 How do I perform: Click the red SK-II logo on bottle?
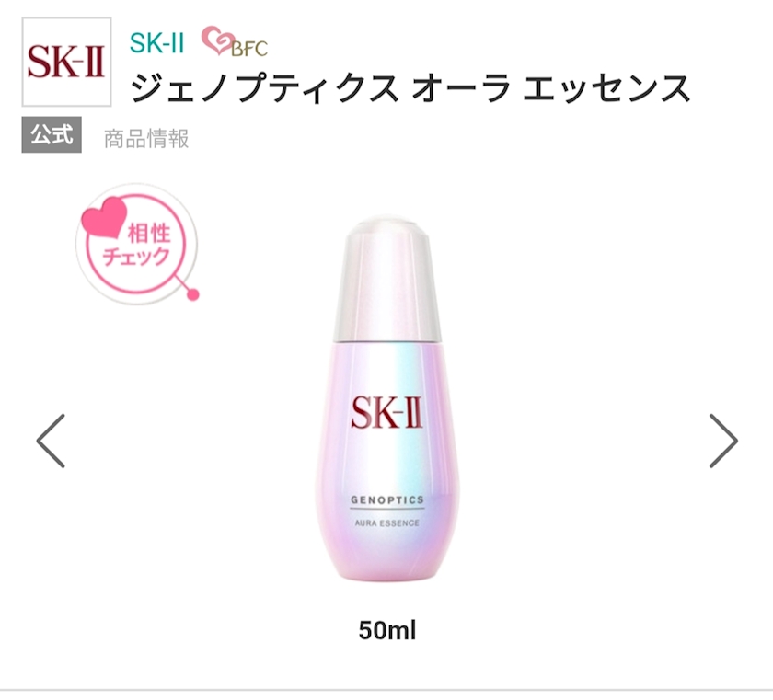coord(387,412)
